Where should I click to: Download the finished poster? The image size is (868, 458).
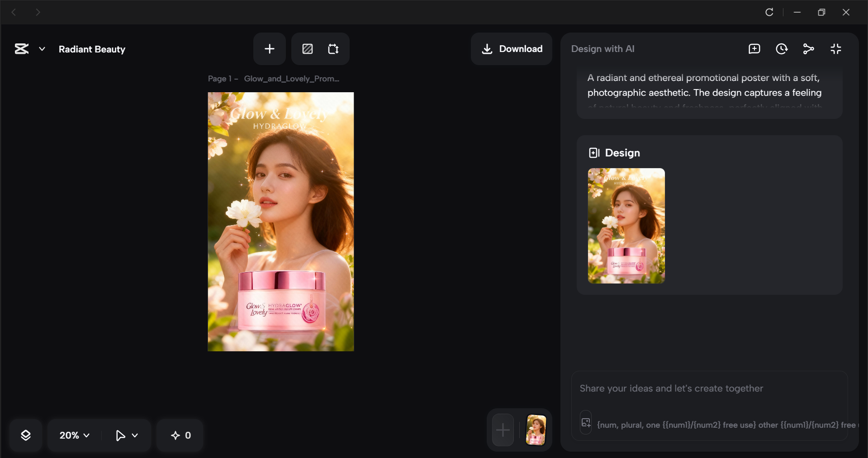[511, 48]
